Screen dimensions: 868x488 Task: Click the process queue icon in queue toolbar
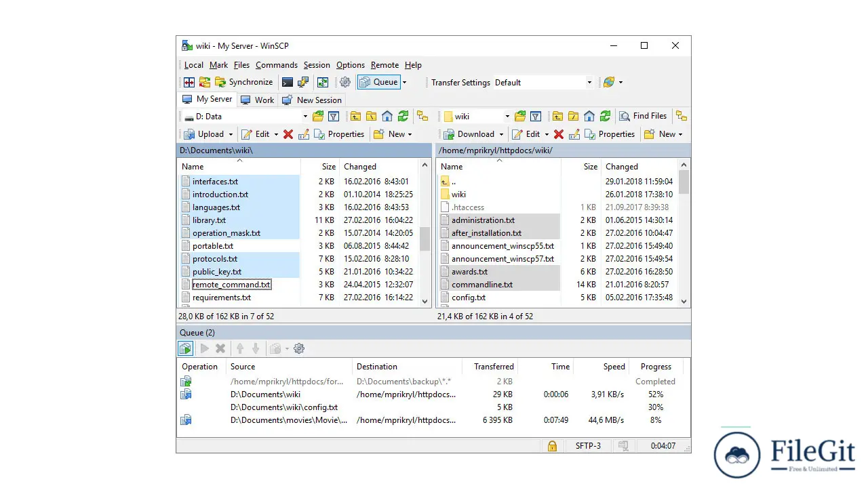(185, 348)
